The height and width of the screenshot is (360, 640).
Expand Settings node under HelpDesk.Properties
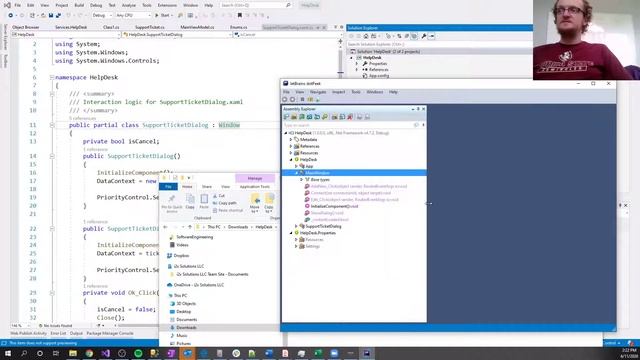point(296,246)
